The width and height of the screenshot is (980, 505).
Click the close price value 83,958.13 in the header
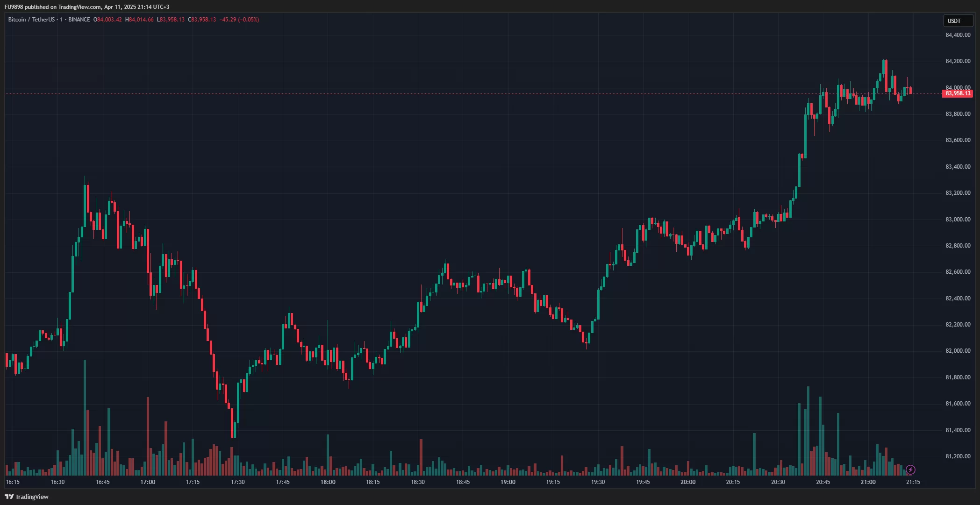click(203, 20)
